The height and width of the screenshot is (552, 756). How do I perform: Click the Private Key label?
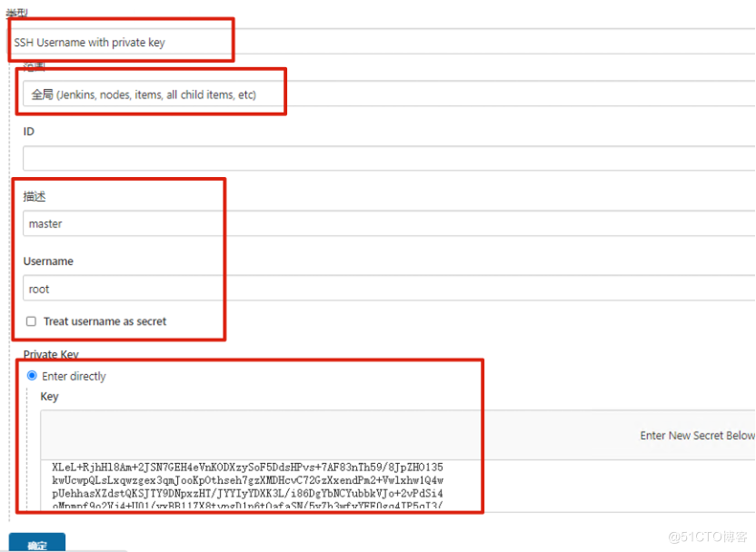click(51, 354)
